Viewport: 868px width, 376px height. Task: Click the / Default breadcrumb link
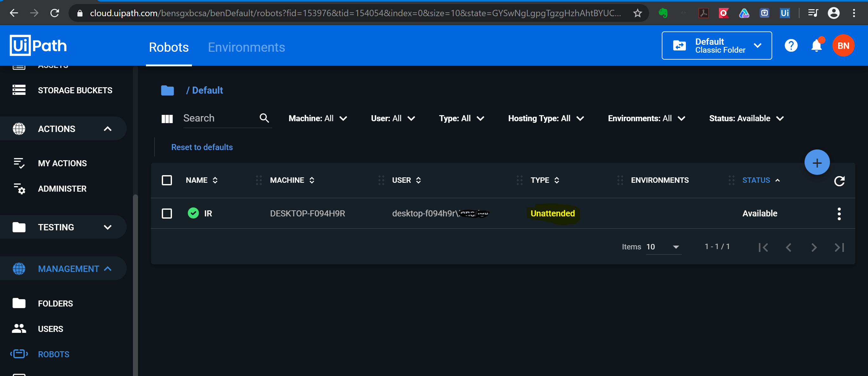click(205, 90)
